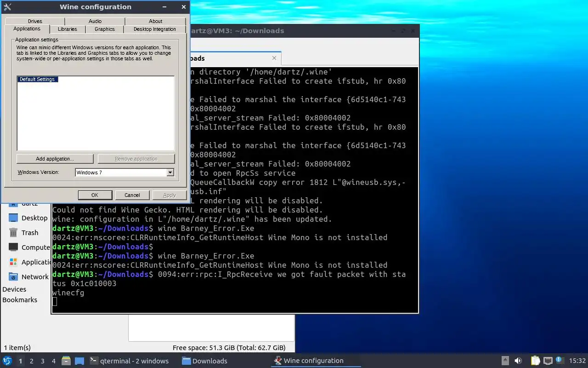Screen dimensions: 588x368
Task: Click the Add application button
Action: pos(55,159)
